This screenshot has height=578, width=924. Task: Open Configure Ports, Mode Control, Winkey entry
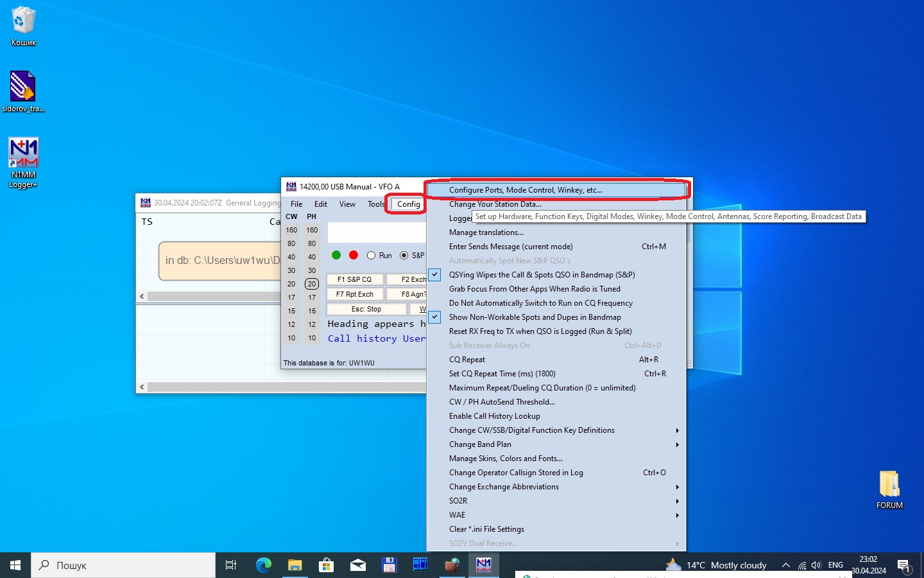click(556, 190)
